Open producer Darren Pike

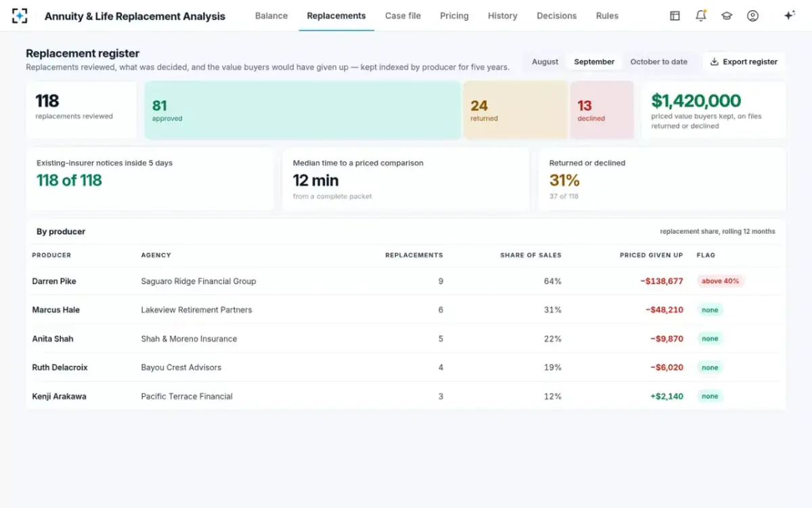tap(54, 281)
